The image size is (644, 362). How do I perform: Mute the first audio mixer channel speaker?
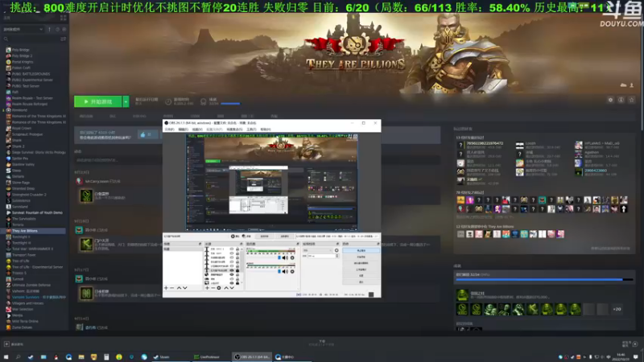pyautogui.click(x=285, y=257)
